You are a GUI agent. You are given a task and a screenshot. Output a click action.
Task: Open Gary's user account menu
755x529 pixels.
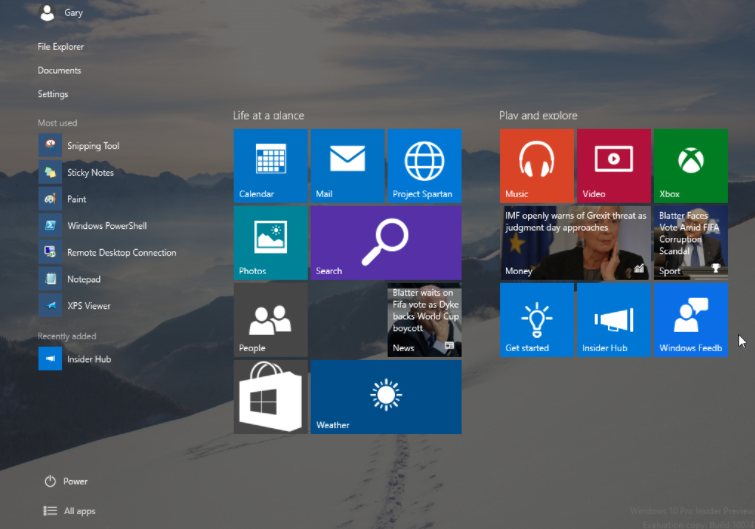pyautogui.click(x=62, y=13)
